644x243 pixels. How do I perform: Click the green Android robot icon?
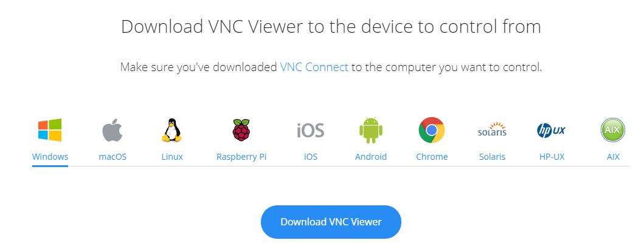371,130
